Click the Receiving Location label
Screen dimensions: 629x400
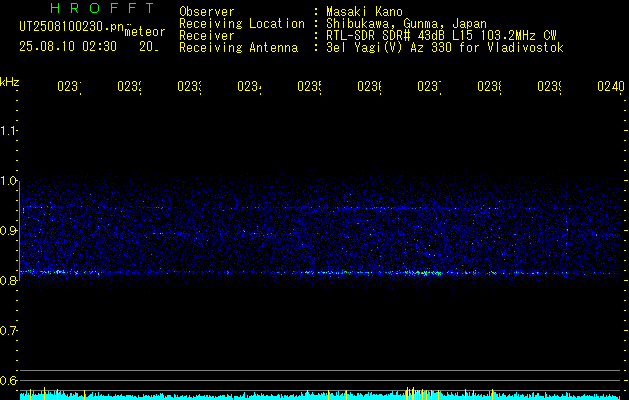pyautogui.click(x=242, y=24)
